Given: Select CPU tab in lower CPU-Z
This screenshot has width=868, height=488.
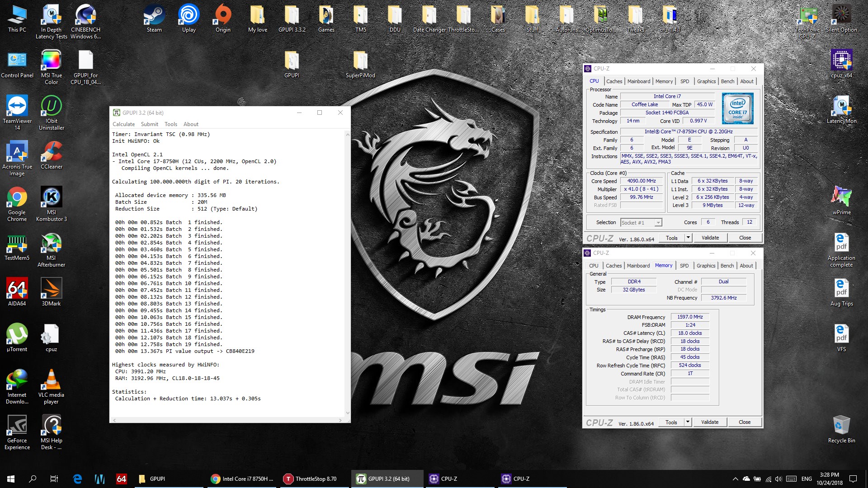Looking at the screenshot, I should pyautogui.click(x=594, y=266).
